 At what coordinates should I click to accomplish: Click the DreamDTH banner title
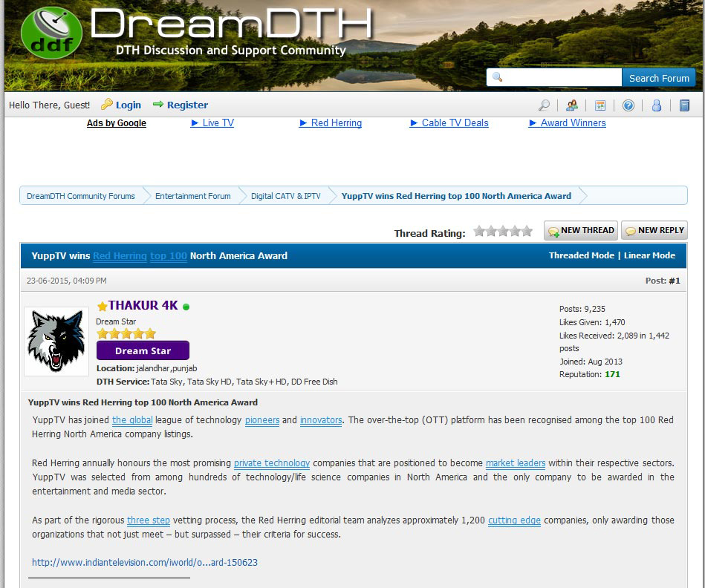232,24
